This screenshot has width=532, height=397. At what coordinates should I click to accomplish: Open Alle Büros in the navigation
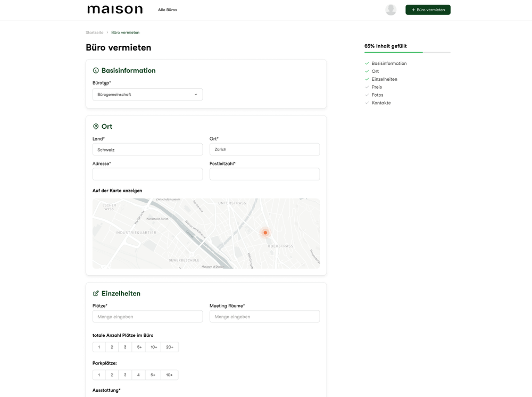pyautogui.click(x=168, y=10)
